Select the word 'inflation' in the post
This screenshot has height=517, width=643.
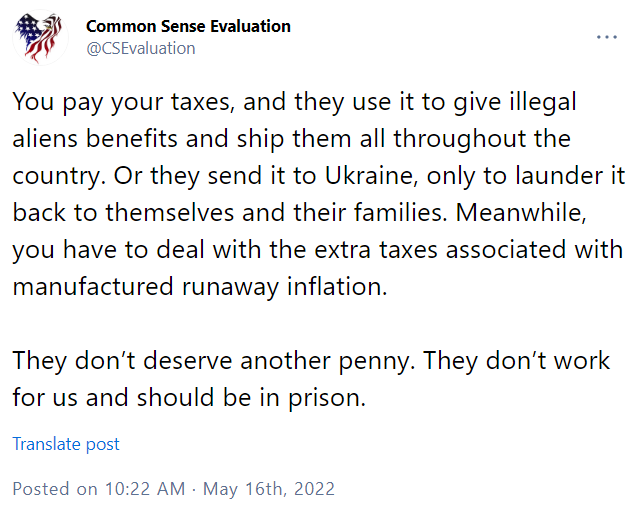pos(336,286)
